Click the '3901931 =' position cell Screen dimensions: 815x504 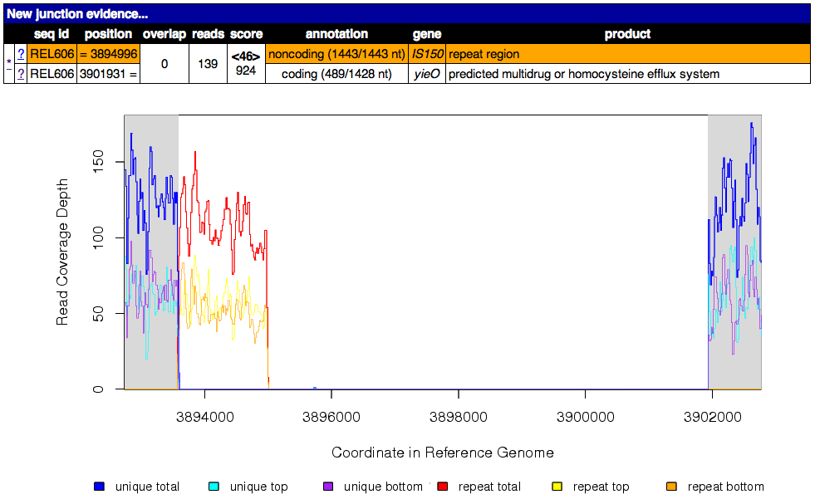[108, 74]
